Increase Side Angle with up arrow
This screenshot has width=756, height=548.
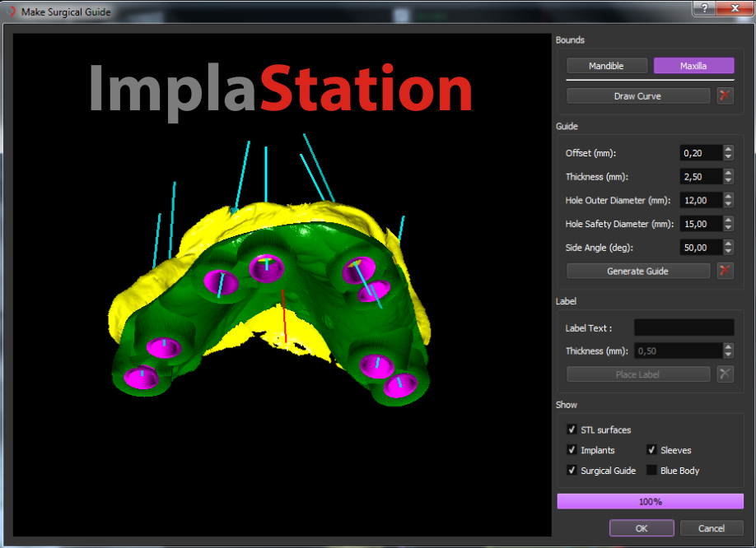(728, 244)
